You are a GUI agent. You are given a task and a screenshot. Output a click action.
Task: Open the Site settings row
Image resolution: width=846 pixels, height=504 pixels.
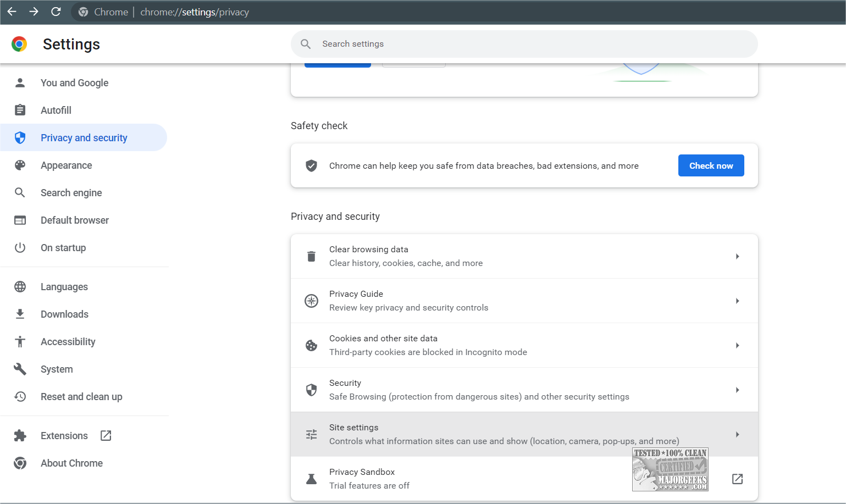524,434
